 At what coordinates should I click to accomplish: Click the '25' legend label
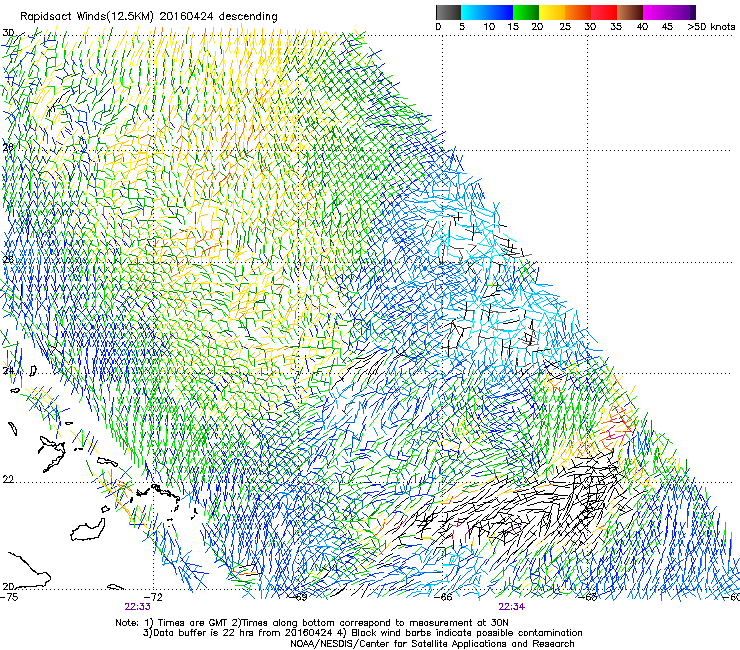565,27
